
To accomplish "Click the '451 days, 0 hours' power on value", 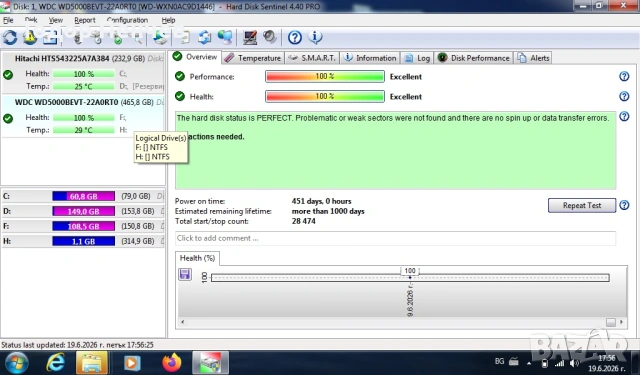I will click(x=321, y=201).
